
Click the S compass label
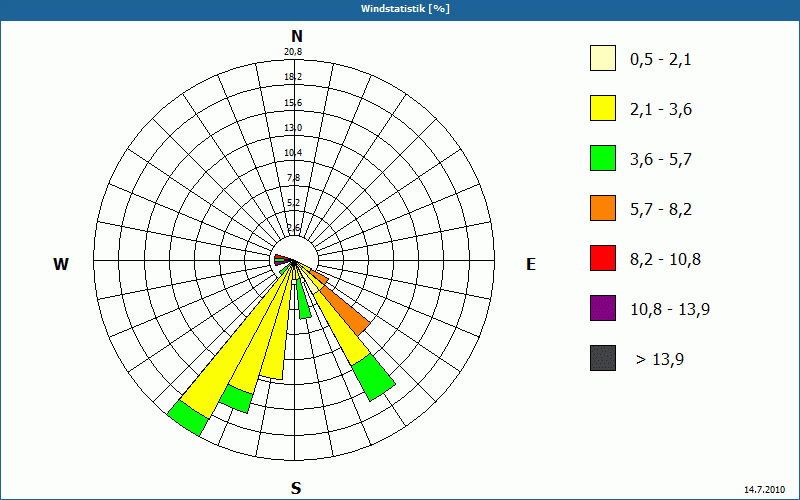coord(296,489)
